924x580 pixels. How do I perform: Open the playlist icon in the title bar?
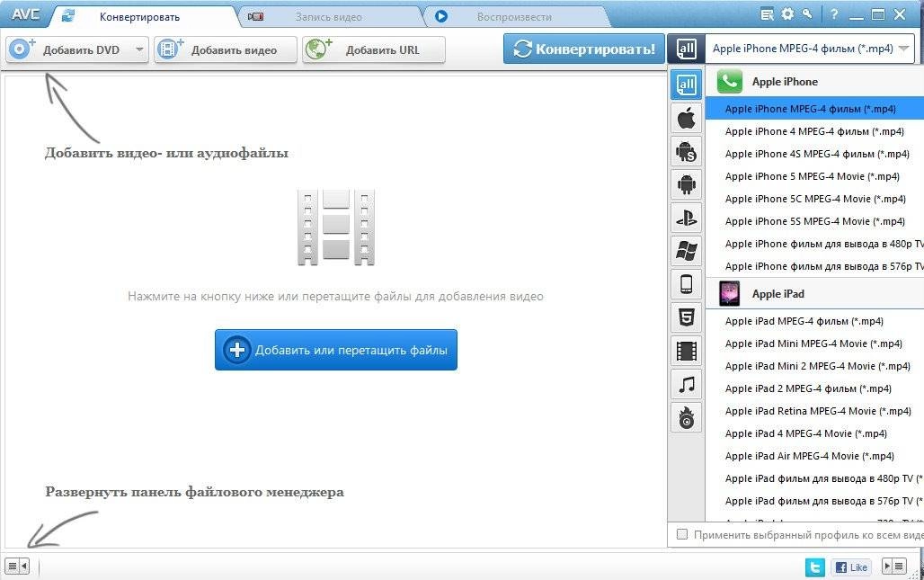tap(767, 14)
